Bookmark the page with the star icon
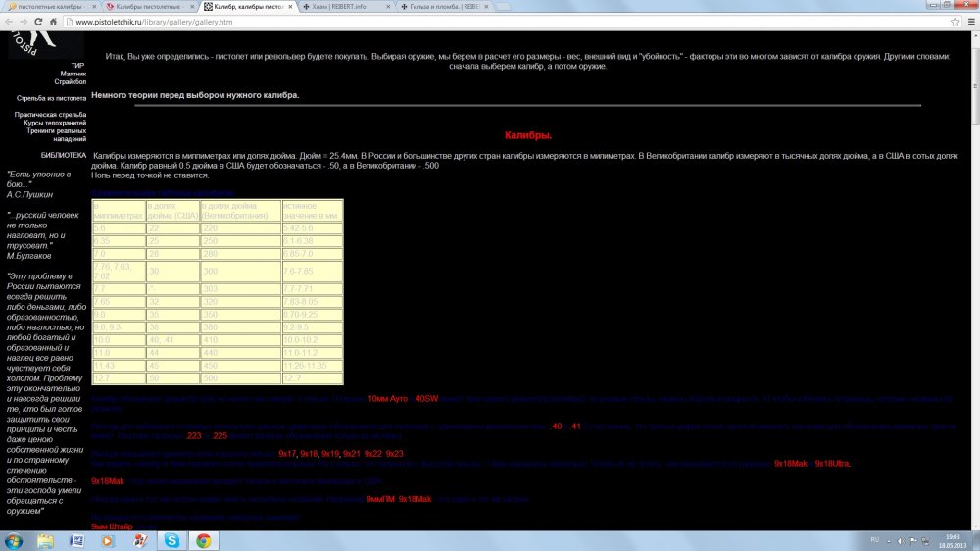Screen dimensions: 980x551 [955, 22]
